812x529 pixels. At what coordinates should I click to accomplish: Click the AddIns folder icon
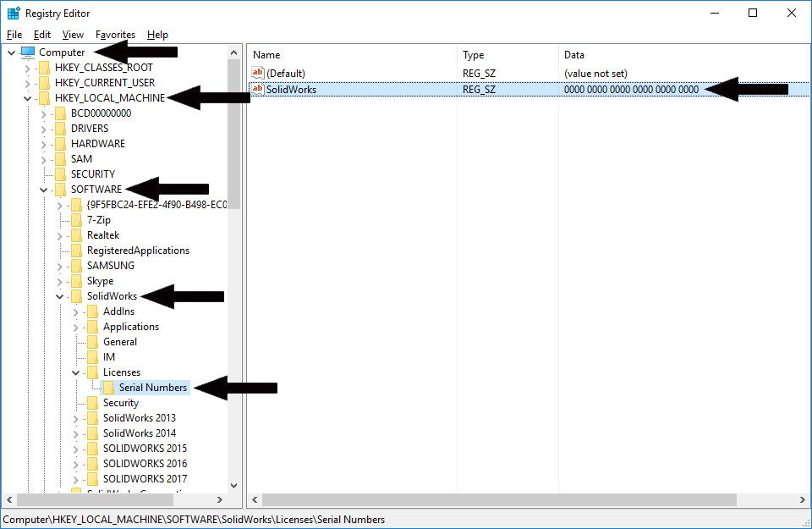tap(93, 311)
